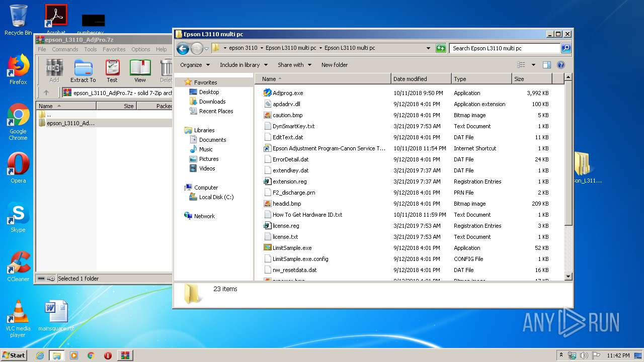Open recent locations dropdown beside Forward

(206, 49)
